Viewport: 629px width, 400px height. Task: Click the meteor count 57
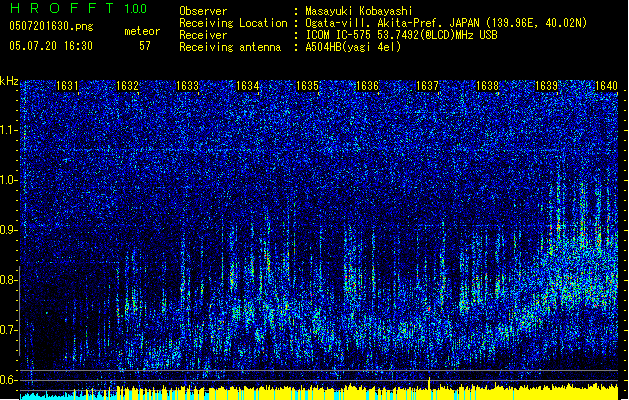tap(145, 46)
